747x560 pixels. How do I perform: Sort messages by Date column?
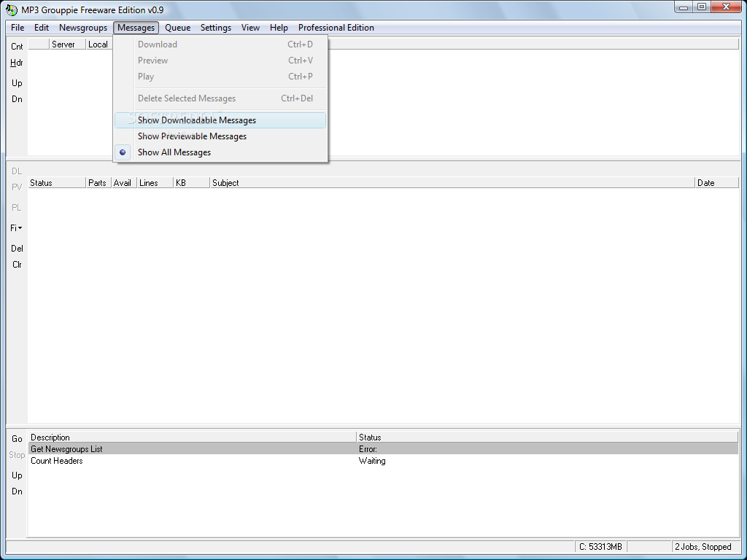point(717,183)
